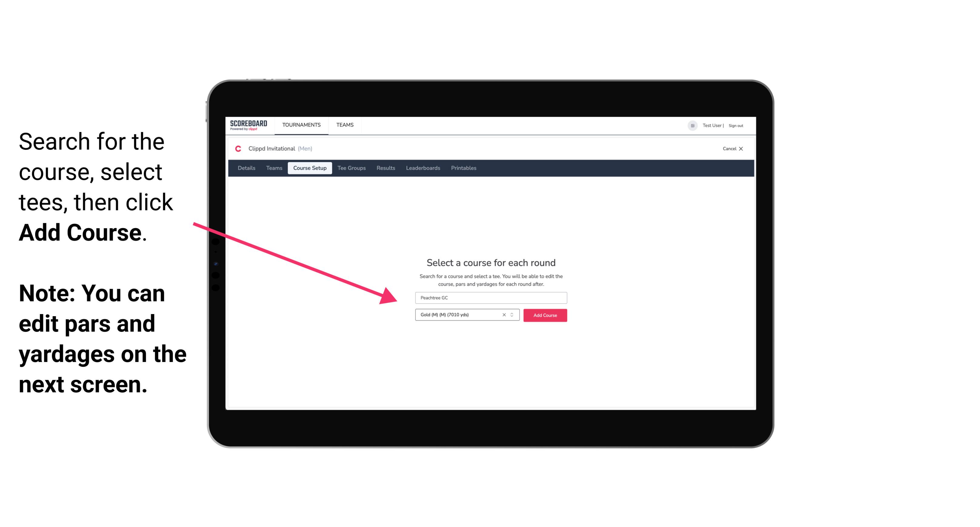Click the Cancel icon to close tournament
The width and height of the screenshot is (980, 527).
[x=742, y=149]
